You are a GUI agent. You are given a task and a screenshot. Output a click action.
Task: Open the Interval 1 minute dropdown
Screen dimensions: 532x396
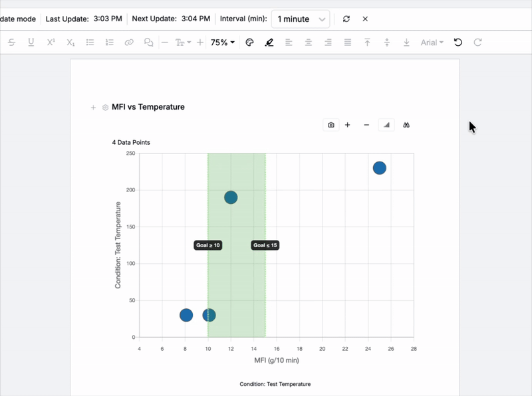pos(301,19)
